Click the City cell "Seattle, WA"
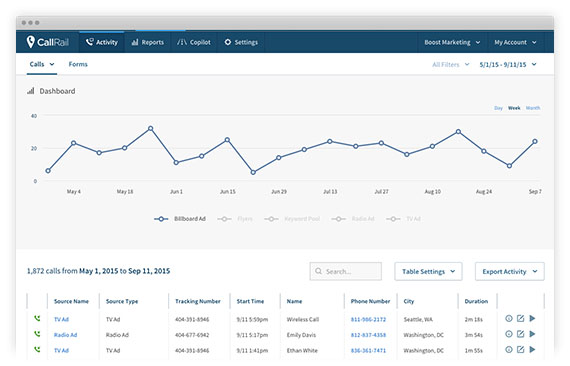The width and height of the screenshot is (570, 366). click(x=418, y=319)
